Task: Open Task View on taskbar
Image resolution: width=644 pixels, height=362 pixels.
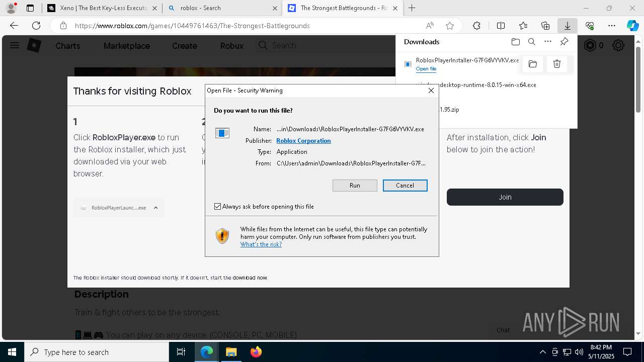Action: 181,352
